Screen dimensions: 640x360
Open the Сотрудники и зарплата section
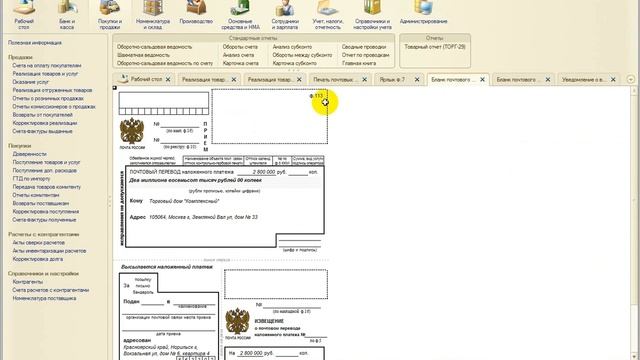[285, 15]
